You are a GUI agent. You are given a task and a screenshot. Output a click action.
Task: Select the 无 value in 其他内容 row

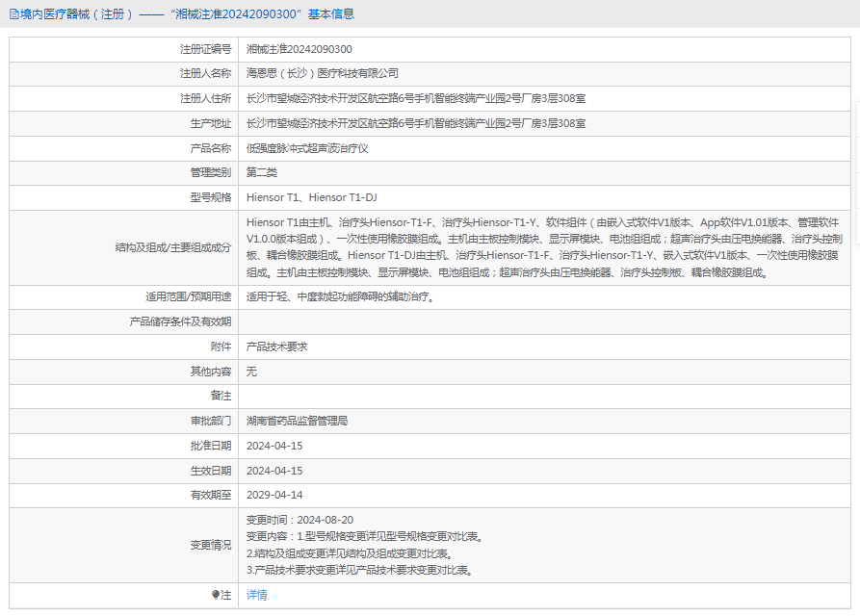251,372
